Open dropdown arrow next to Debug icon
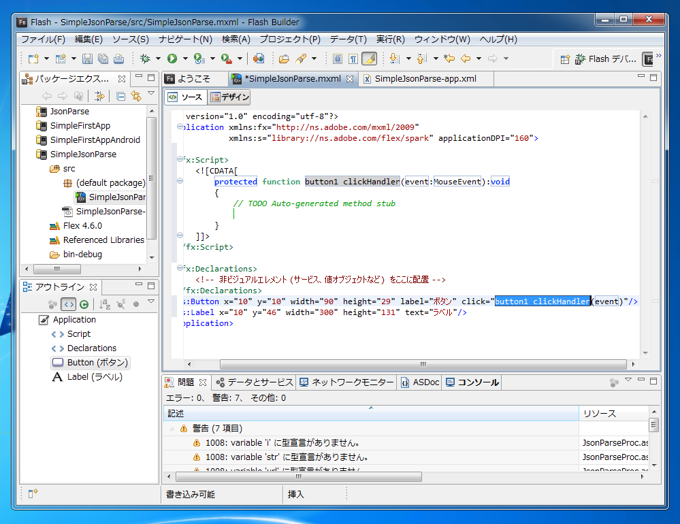The image size is (680, 524). (158, 59)
